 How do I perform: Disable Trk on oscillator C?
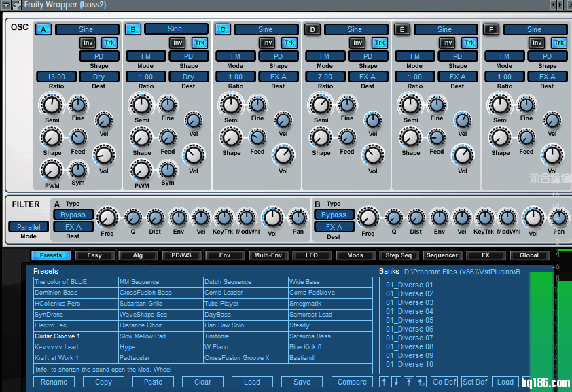pyautogui.click(x=289, y=43)
